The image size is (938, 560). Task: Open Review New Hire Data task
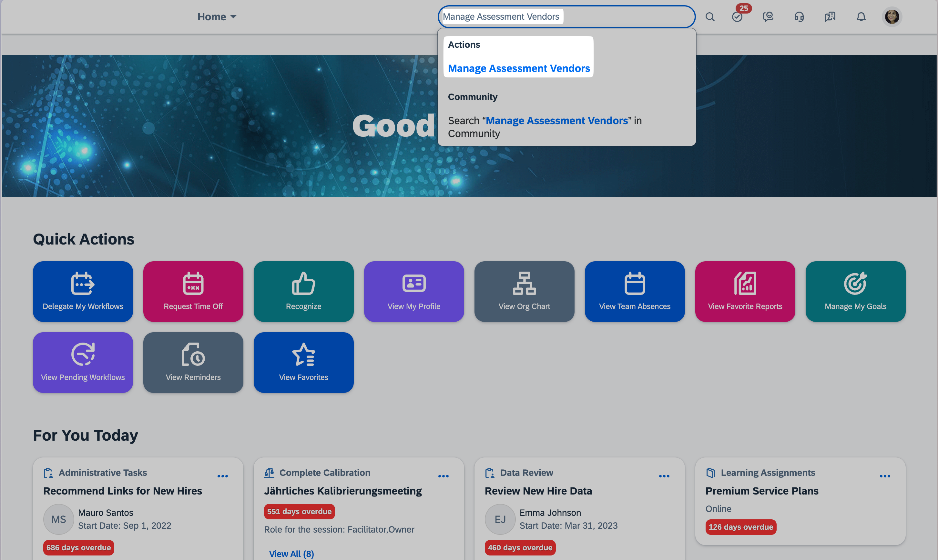[x=538, y=491]
